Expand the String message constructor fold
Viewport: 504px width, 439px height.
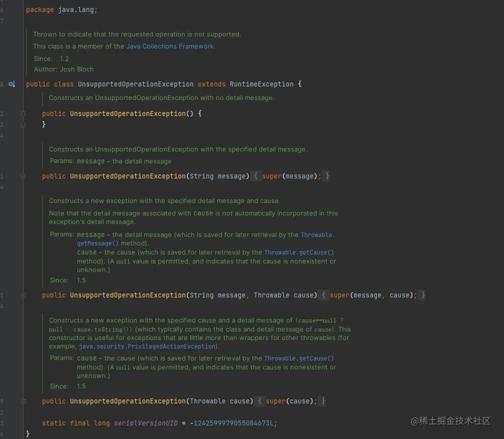pyautogui.click(x=23, y=176)
